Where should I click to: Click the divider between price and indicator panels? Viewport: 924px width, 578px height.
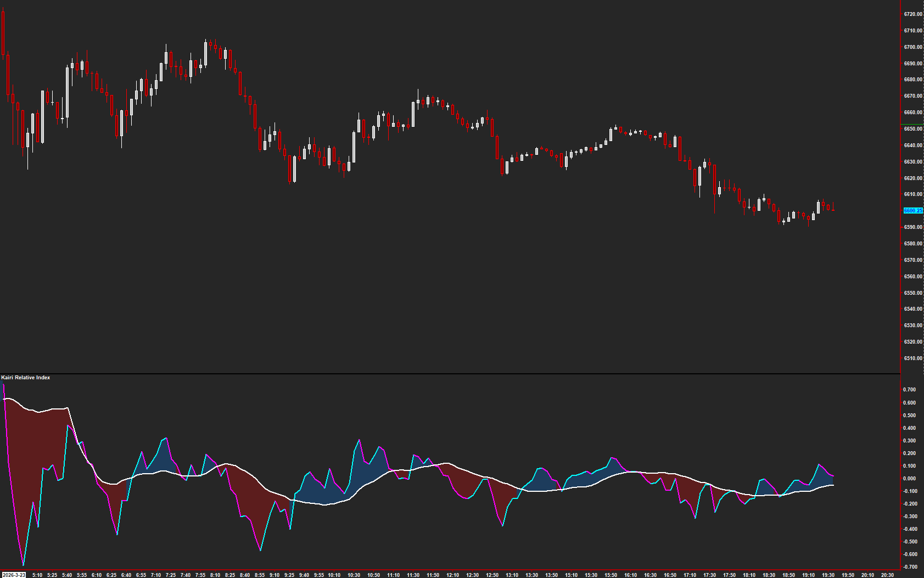click(x=450, y=374)
